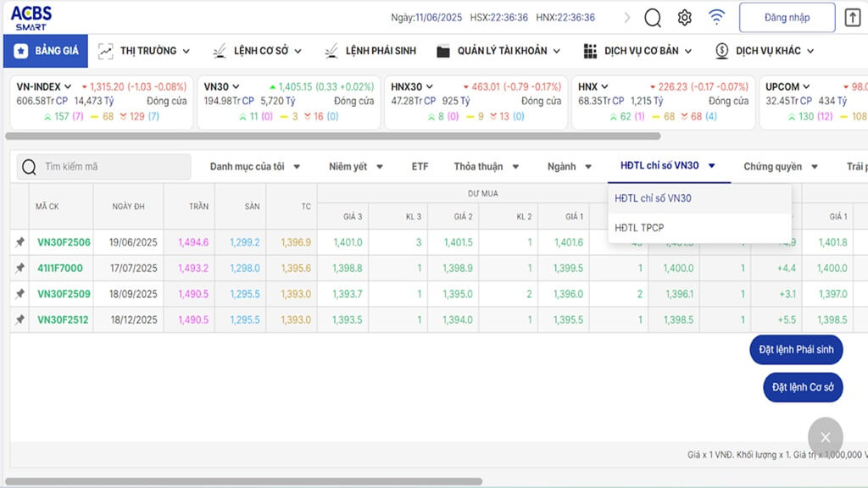Open the Ngành dropdown

click(569, 167)
